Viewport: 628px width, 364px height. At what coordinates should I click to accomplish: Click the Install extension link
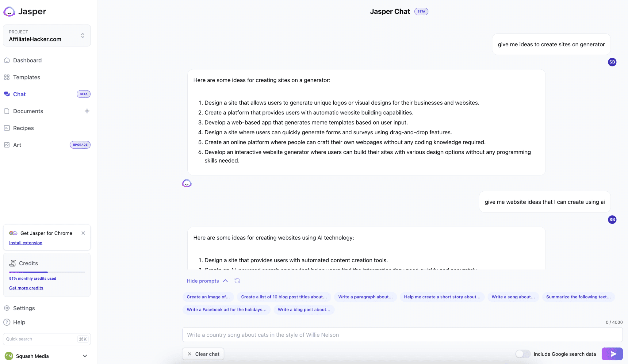pos(26,243)
